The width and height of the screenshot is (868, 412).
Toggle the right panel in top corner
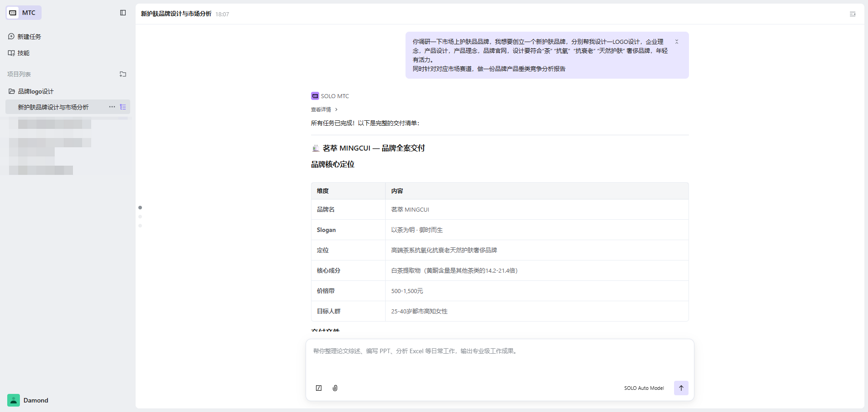coord(853,14)
